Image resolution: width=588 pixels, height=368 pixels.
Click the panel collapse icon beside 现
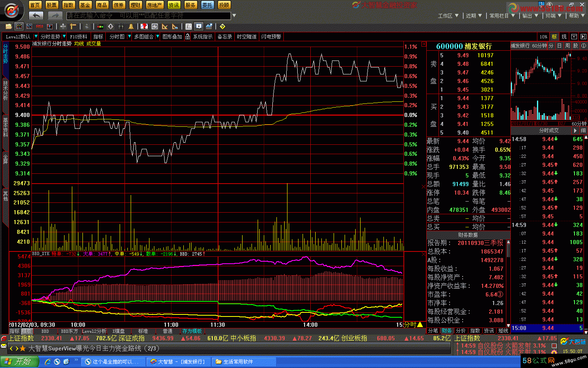point(574,37)
